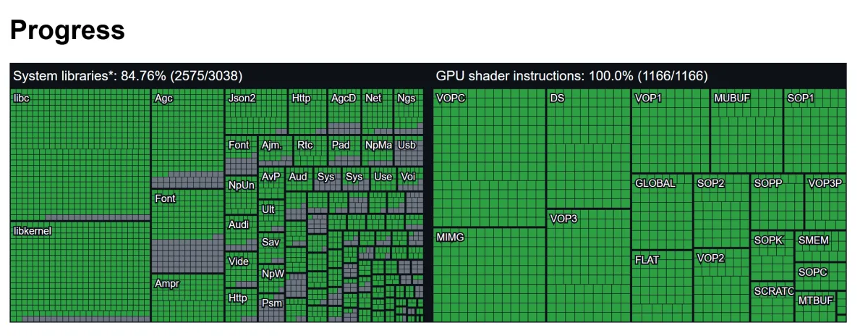Viewport: 868px width, 336px height.
Task: Open the VOP2 shader instruction block
Action: [x=722, y=285]
